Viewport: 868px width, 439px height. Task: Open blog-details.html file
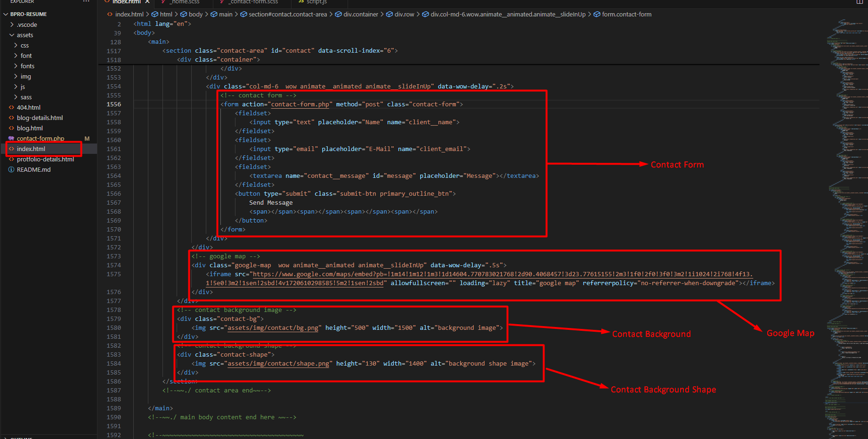click(x=40, y=118)
